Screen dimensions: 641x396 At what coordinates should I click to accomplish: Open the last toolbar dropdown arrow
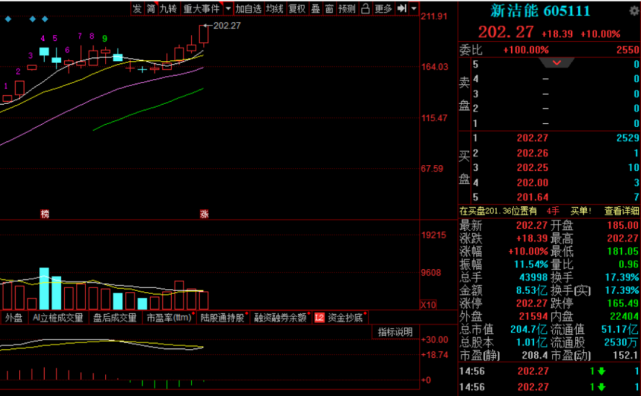point(414,9)
